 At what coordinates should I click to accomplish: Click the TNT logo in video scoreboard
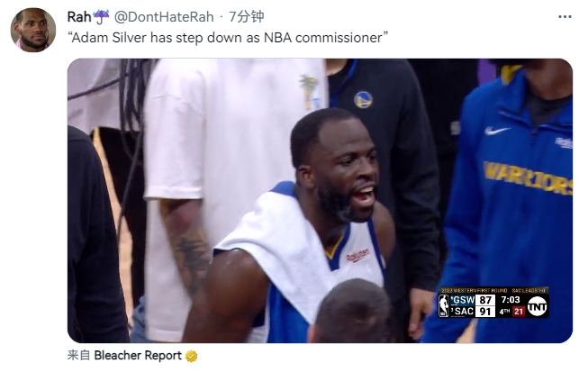tap(538, 306)
